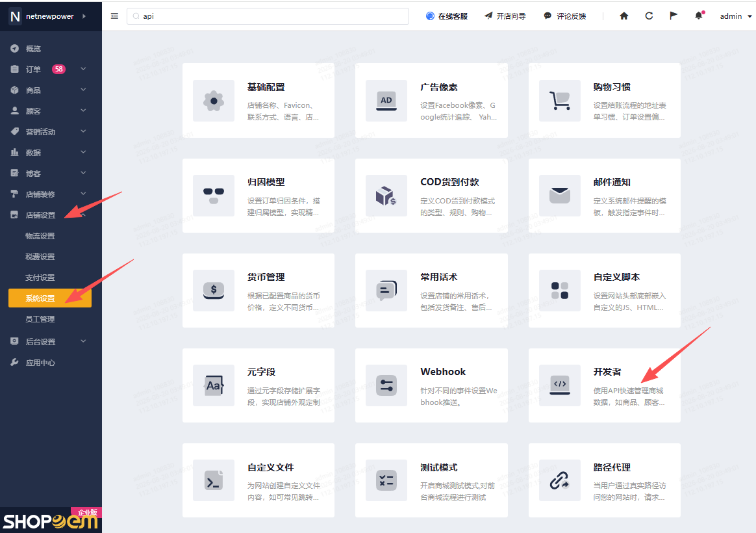This screenshot has width=756, height=533.
Task: Expand the 后台设置 sidebar menu chevron
Action: coord(83,341)
